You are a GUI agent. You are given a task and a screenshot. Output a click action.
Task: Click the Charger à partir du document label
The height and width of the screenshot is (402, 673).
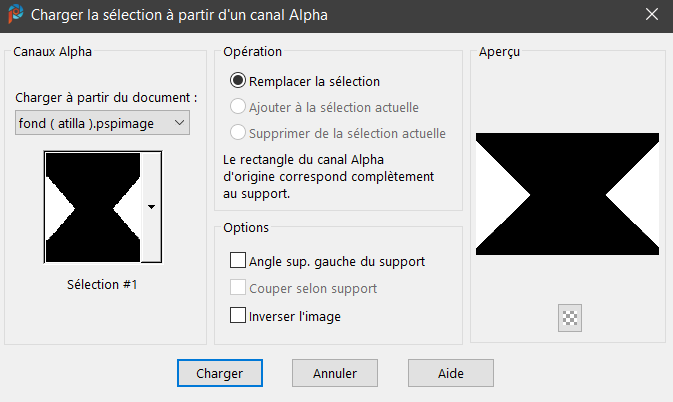107,97
